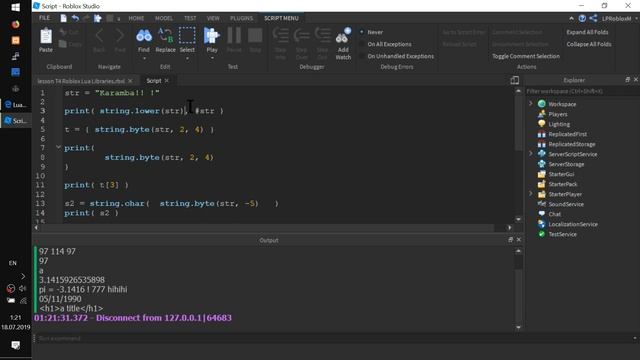Open the Select dropdown arrow

coord(187,58)
